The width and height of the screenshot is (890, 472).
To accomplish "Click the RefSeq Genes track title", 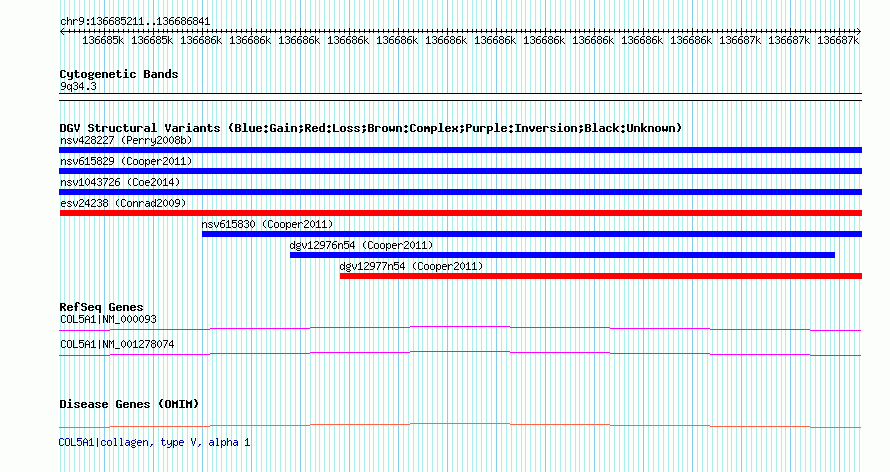I will tap(102, 307).
